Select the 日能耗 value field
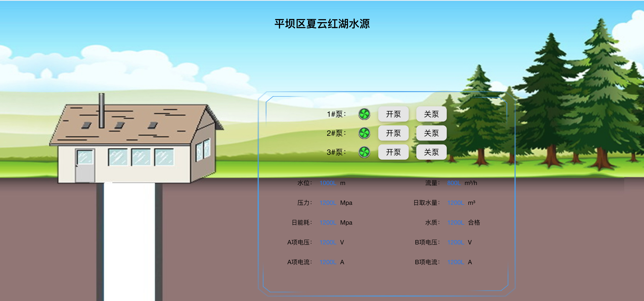The image size is (644, 301). coord(328,222)
